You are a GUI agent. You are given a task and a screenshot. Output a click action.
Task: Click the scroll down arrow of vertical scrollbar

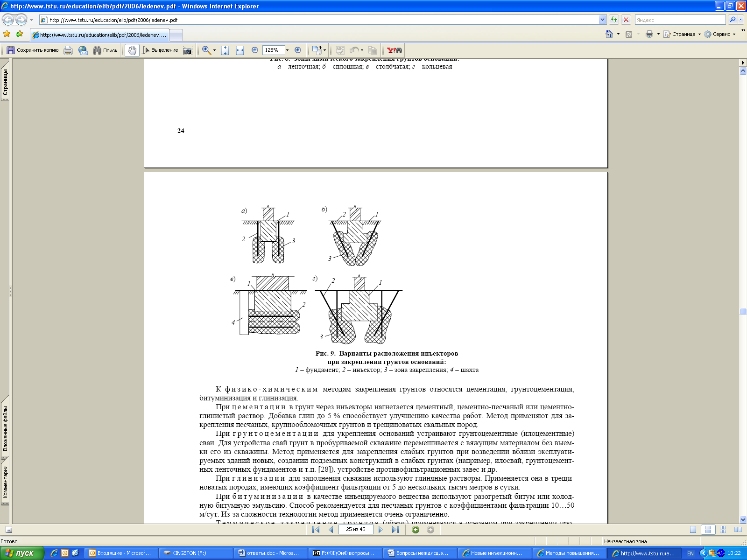click(x=743, y=519)
